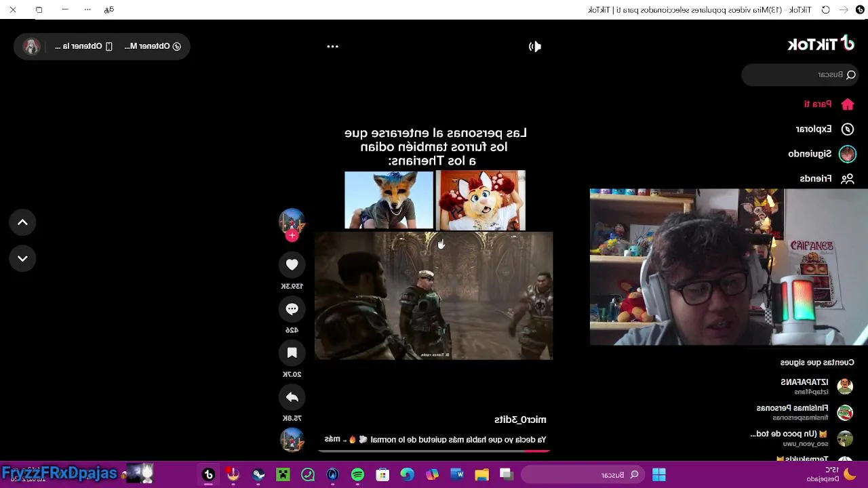The image size is (868, 488).
Task: Open Task View in the taskbar
Action: (507, 474)
